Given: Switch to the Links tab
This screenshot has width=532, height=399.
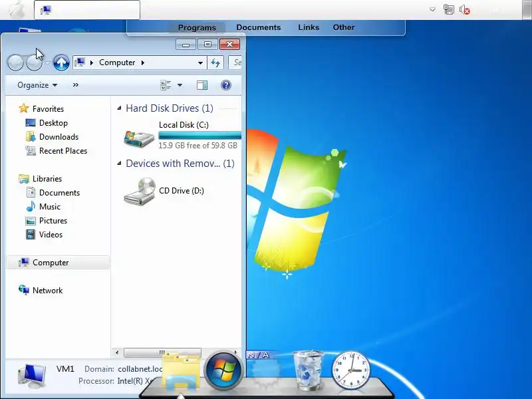Looking at the screenshot, I should 309,27.
